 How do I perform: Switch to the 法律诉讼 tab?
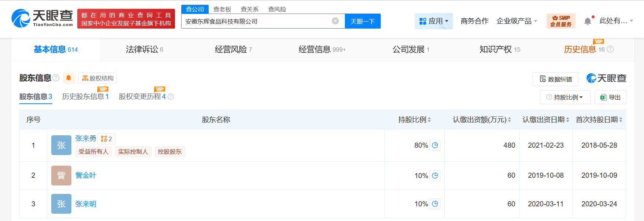coord(144,49)
